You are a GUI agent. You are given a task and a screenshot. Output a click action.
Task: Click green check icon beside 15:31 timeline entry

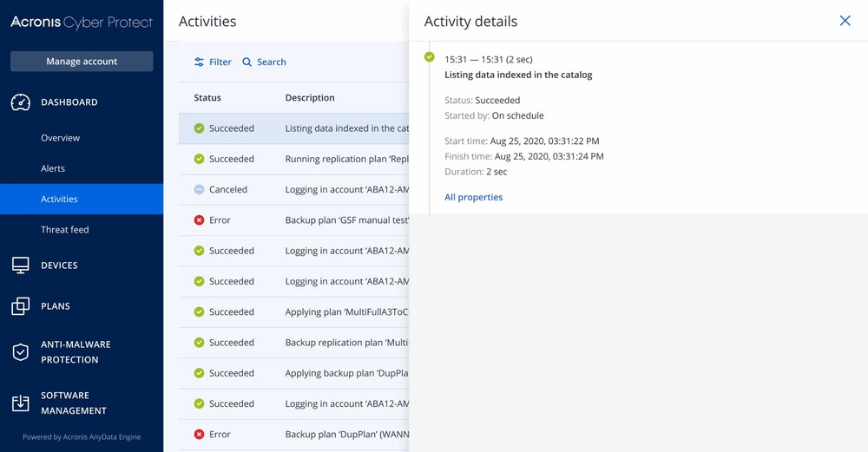coord(429,57)
